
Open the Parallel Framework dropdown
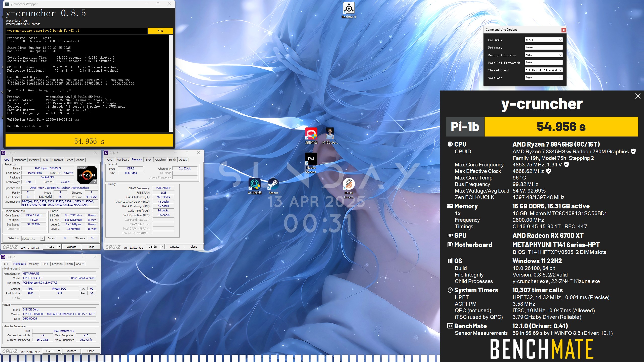(543, 62)
